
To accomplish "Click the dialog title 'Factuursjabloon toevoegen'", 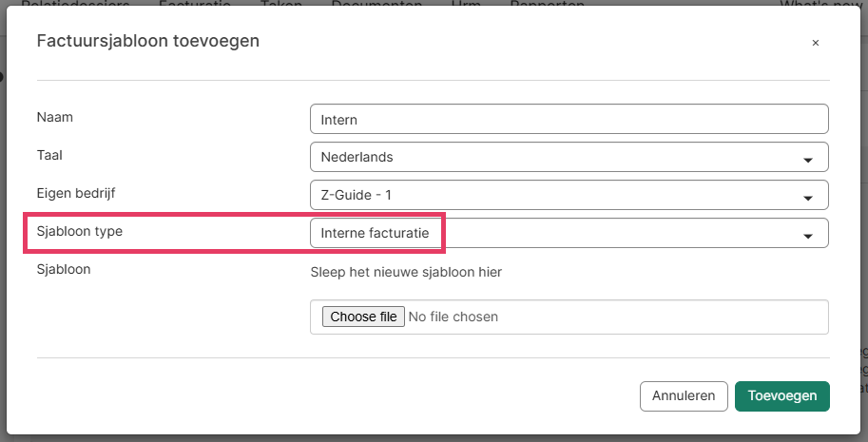I will click(147, 41).
